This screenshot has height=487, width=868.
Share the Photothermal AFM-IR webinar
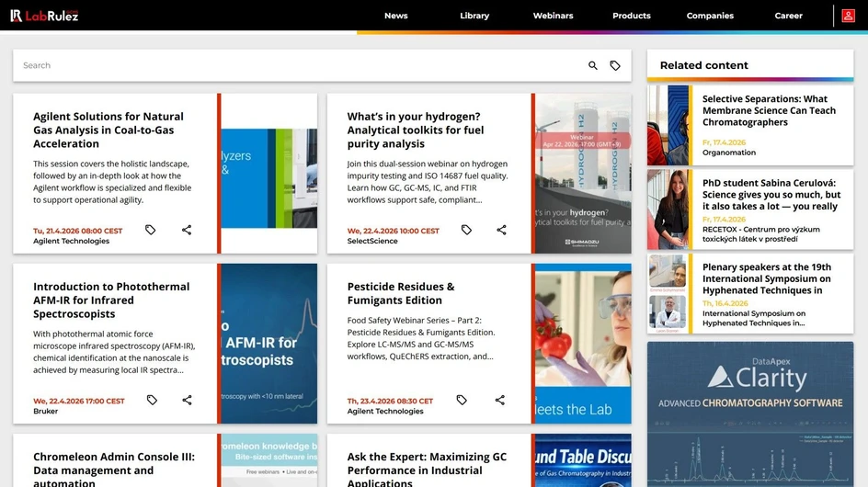(x=187, y=400)
